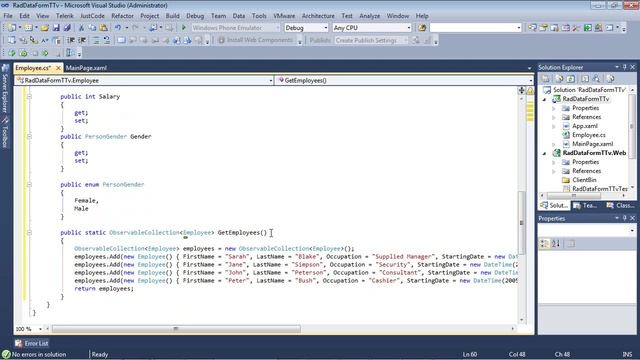Click the editor vertical scrollbar thumb
Viewport: 640px width, 360px height.
[521, 222]
